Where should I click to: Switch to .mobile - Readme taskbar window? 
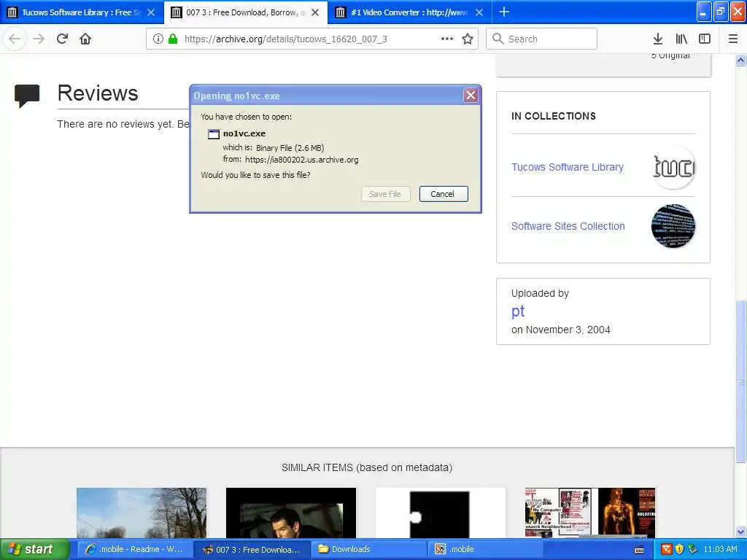(x=135, y=550)
